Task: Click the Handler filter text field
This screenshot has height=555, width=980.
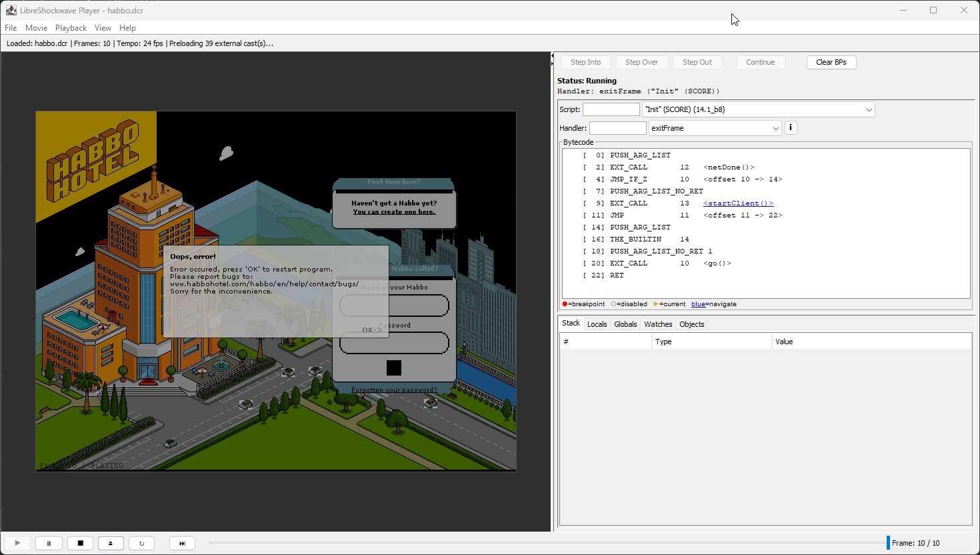Action: (x=617, y=128)
